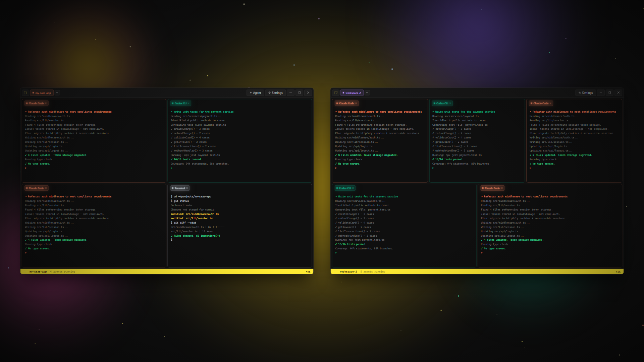Click the 5 agents running status text in workspace-2
The height and width of the screenshot is (362, 644).
click(373, 271)
